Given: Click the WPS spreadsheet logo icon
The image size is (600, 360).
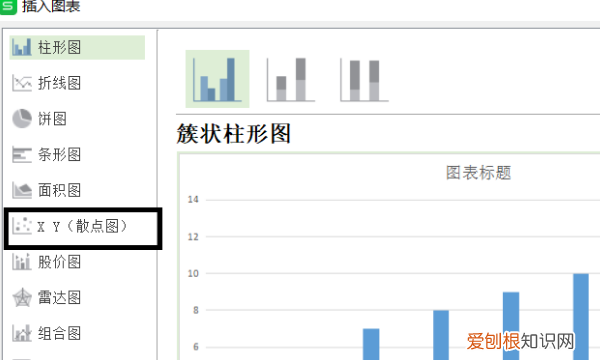Looking at the screenshot, I should coord(8,7).
